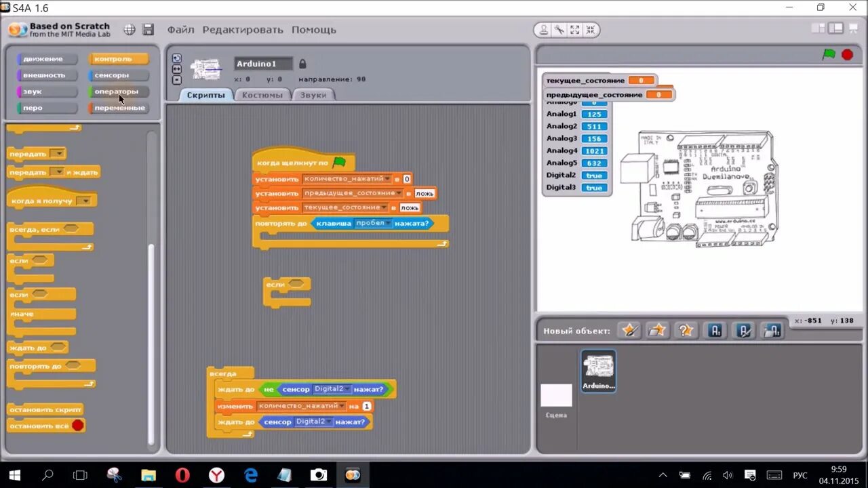
Task: Click the green flag in hat block
Action: pyautogui.click(x=339, y=163)
